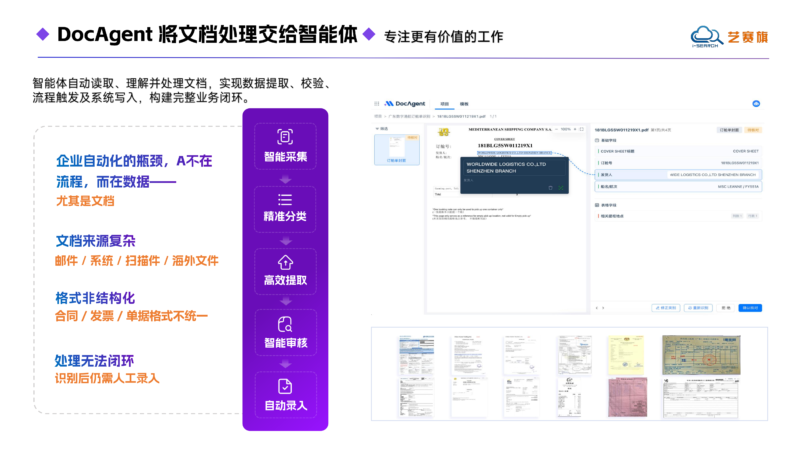
Task: Open the grid menu icon beside DocAgent logo
Action: pos(377,104)
